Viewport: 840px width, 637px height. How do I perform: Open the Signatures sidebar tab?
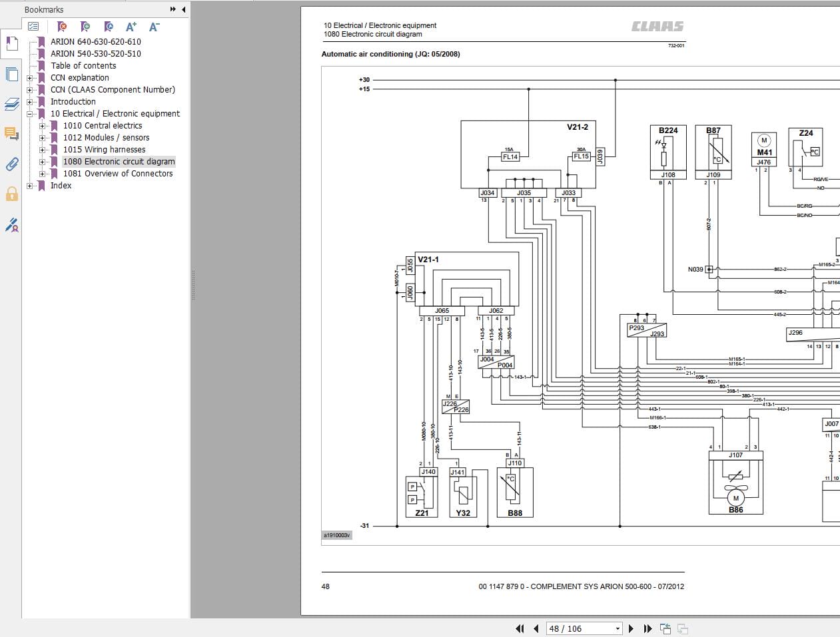[11, 225]
